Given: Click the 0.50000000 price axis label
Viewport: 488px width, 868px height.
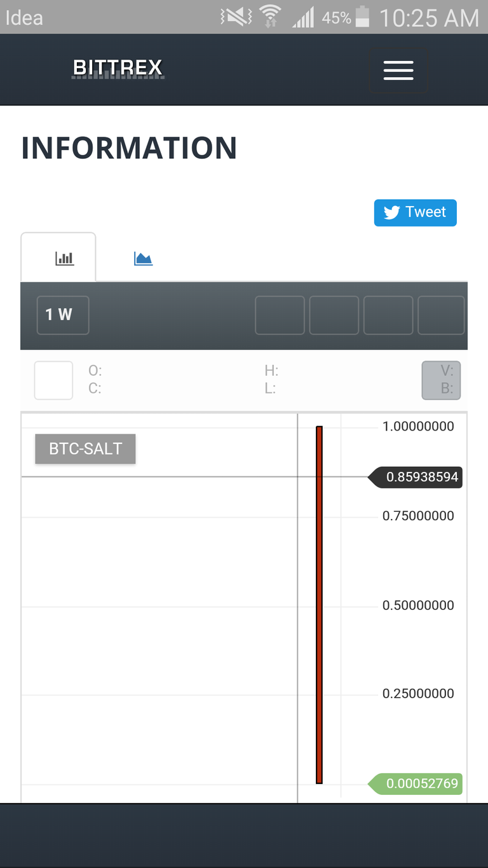Looking at the screenshot, I should (x=418, y=605).
